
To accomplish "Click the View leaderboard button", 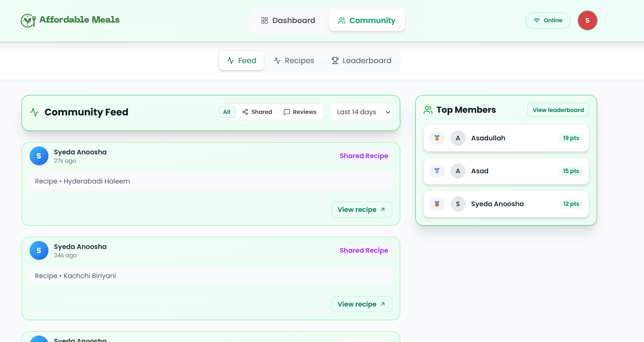I will 558,110.
